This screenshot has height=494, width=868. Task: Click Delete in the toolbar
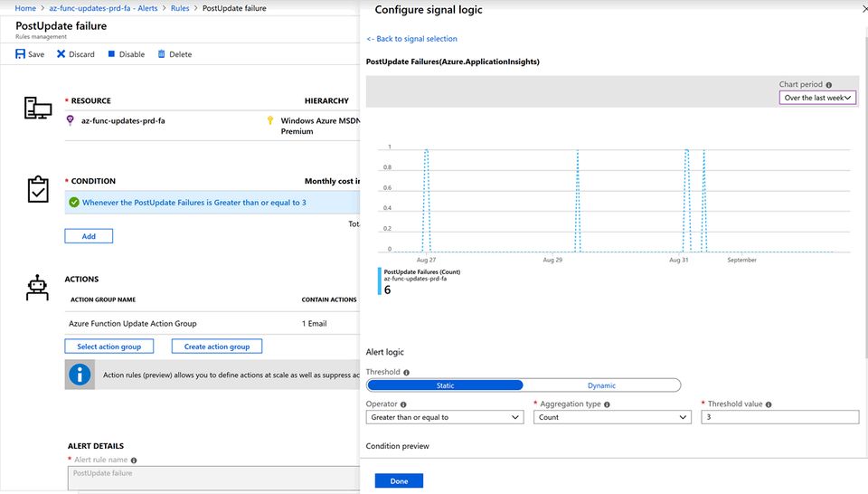point(175,53)
